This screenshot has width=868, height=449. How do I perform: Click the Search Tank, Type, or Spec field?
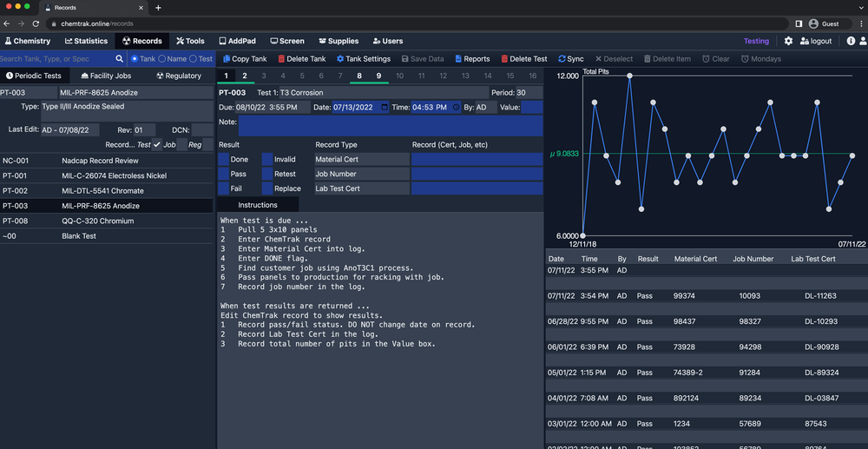pyautogui.click(x=56, y=59)
